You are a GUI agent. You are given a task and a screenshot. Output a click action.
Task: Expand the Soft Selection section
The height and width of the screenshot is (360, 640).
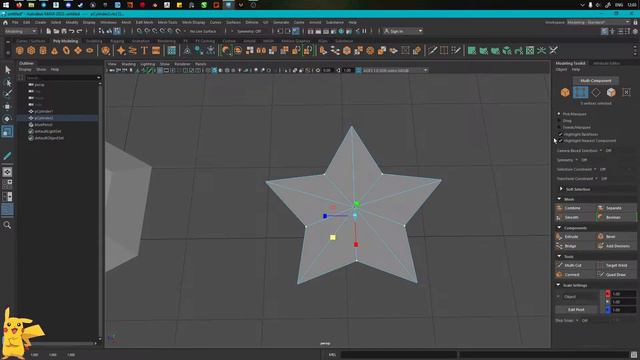click(x=561, y=189)
